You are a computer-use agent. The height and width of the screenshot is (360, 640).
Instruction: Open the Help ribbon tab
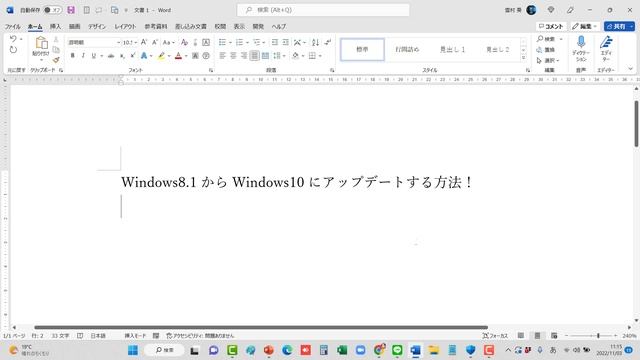coord(279,27)
